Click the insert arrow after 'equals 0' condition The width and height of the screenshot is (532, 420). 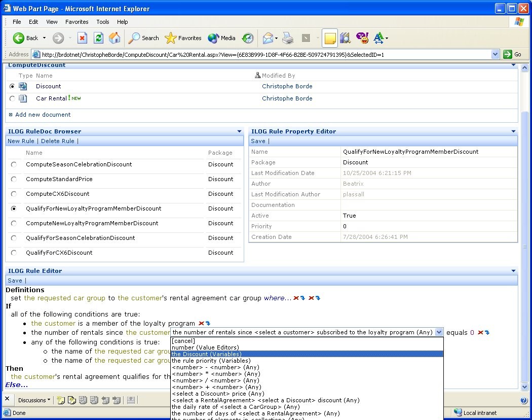(x=487, y=333)
